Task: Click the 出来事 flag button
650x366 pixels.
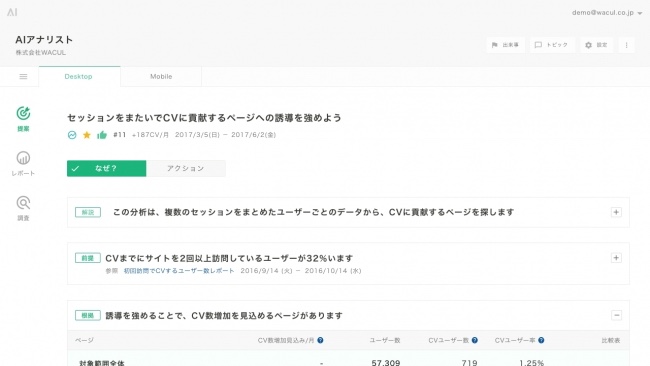Action: pos(505,45)
